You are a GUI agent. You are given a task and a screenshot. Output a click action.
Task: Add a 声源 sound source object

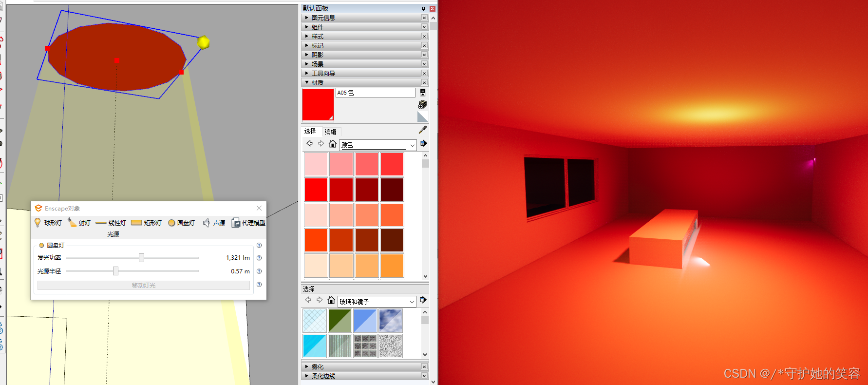pos(214,223)
